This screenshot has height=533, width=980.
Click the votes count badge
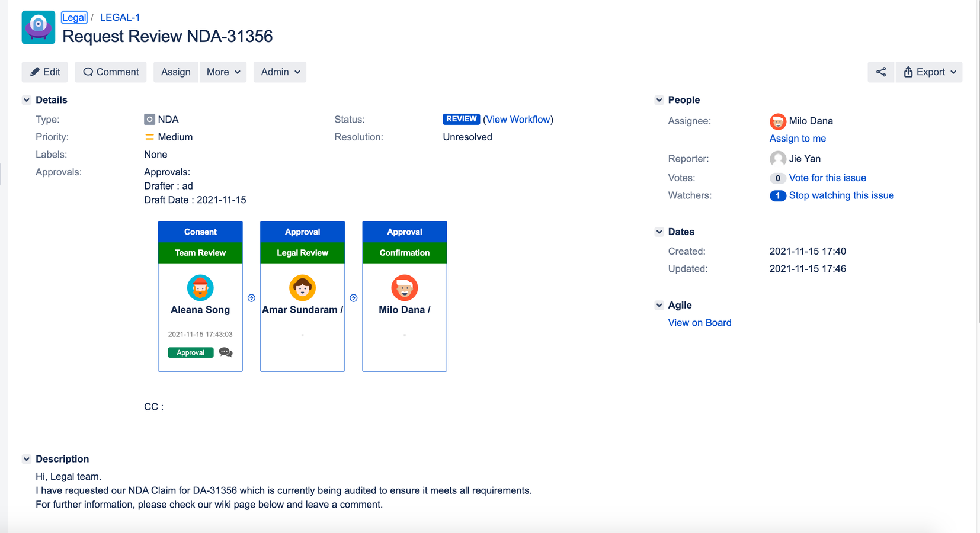(777, 178)
